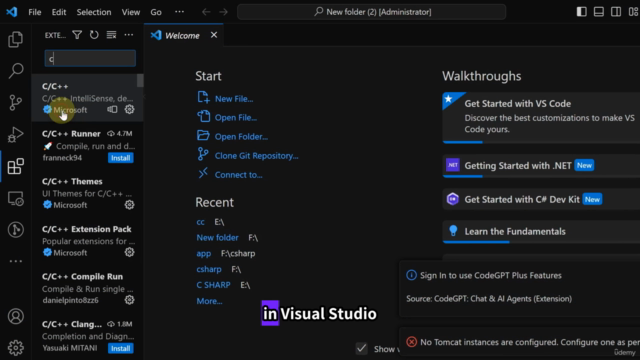Screen dimensions: 640x360
Task: Click the extensions search input field
Action: point(90,58)
